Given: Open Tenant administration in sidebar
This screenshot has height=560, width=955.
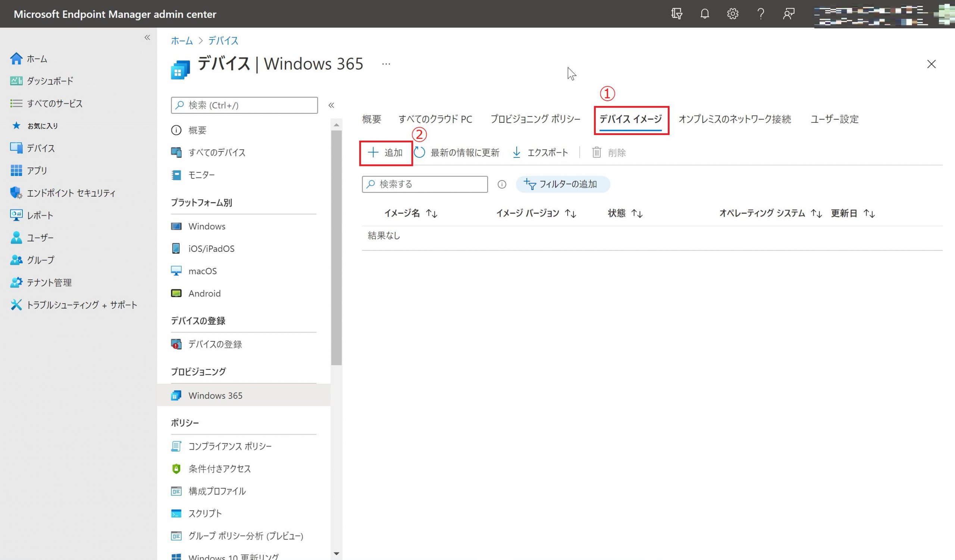Looking at the screenshot, I should click(49, 282).
